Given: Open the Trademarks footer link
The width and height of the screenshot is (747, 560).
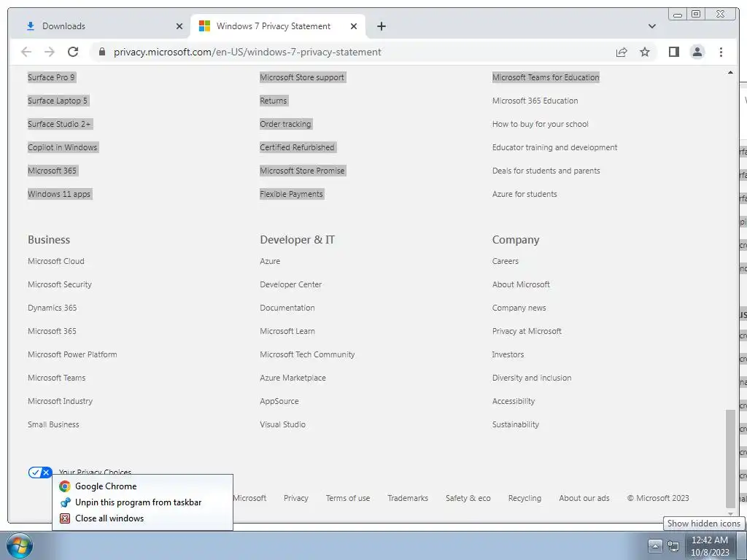Looking at the screenshot, I should [x=408, y=498].
